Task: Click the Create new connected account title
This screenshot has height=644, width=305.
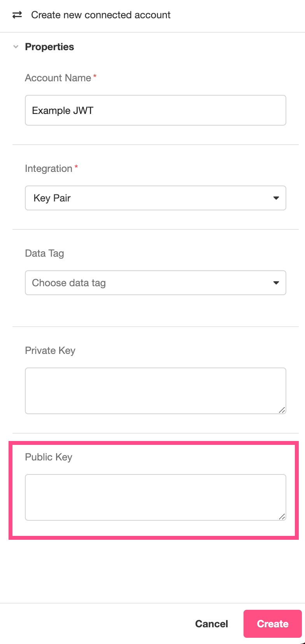Action: pos(101,15)
